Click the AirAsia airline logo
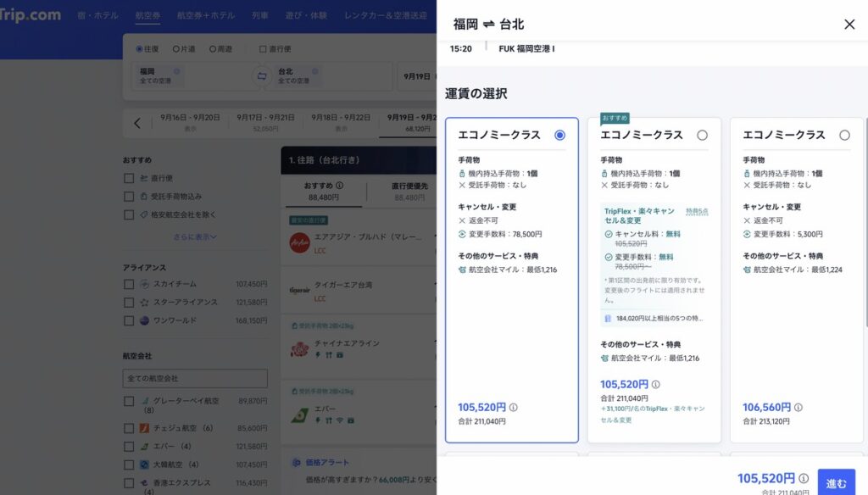The width and height of the screenshot is (868, 495). click(299, 243)
